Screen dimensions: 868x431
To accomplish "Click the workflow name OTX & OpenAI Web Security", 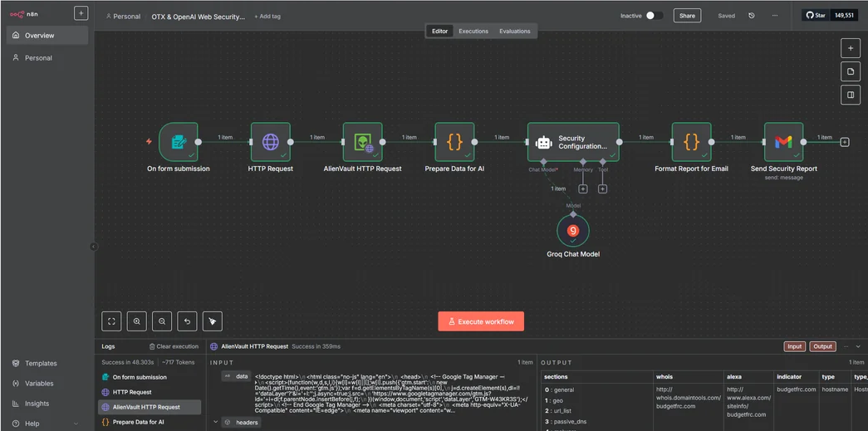I will [x=199, y=17].
